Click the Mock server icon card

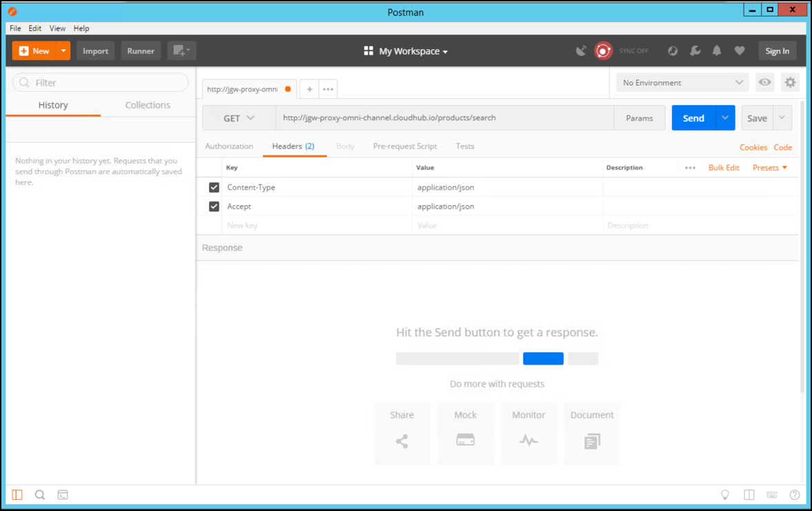[465, 433]
